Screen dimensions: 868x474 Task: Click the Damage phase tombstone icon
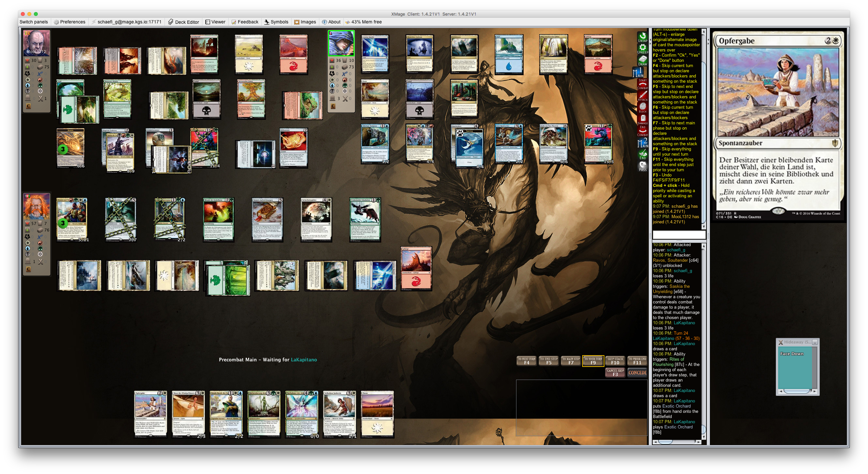pos(642,120)
